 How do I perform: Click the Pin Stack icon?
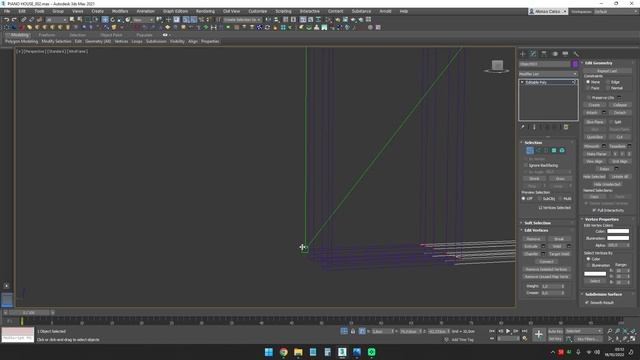coord(522,127)
